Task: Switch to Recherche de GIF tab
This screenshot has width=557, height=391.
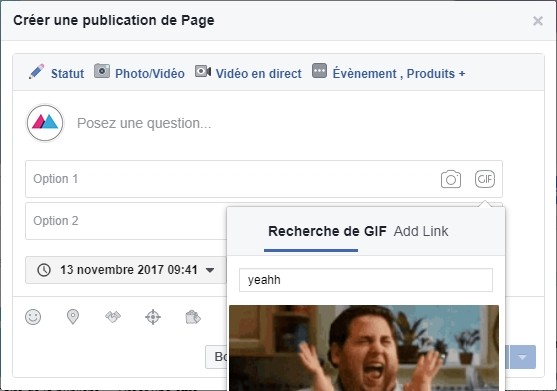Action: click(327, 231)
